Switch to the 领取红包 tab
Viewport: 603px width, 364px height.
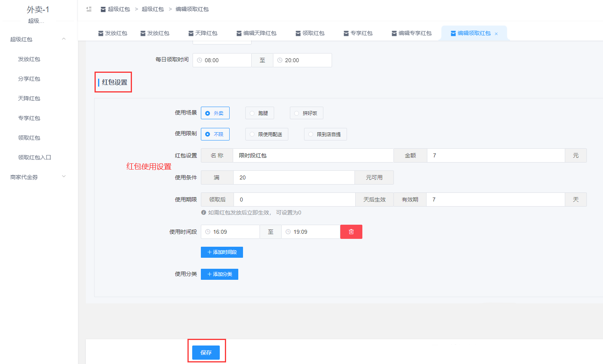pos(310,33)
